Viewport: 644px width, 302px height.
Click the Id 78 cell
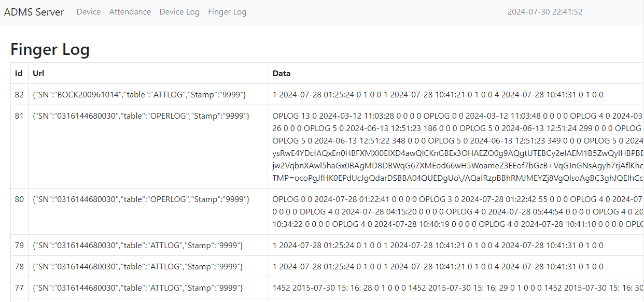click(x=19, y=267)
